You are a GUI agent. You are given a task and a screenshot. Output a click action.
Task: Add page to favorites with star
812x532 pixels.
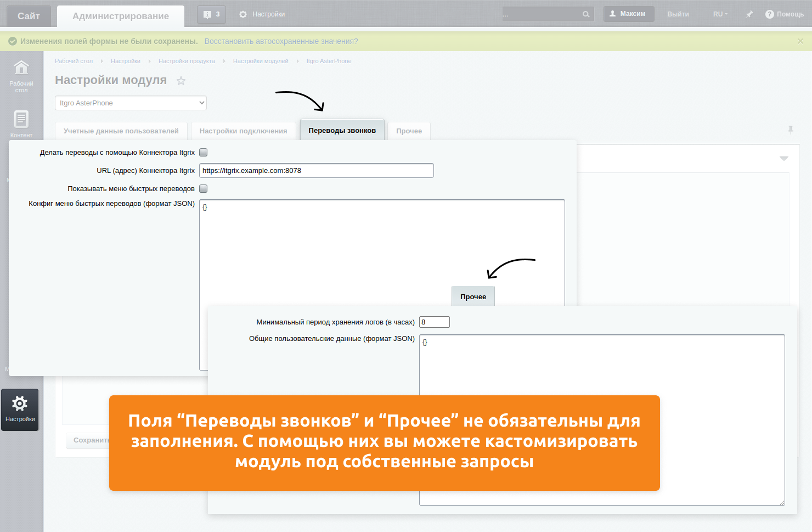[181, 81]
